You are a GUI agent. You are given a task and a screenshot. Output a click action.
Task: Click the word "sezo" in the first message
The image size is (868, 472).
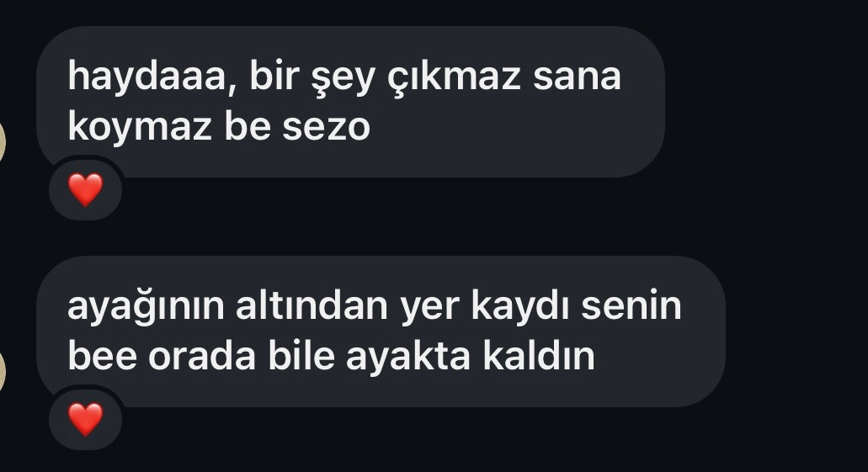point(326,128)
